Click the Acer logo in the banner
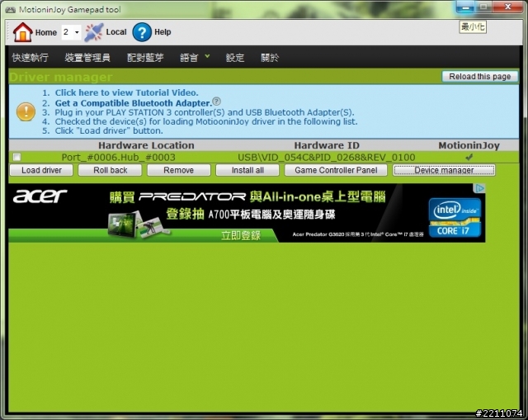Image resolution: width=528 pixels, height=420 pixels. click(x=40, y=196)
